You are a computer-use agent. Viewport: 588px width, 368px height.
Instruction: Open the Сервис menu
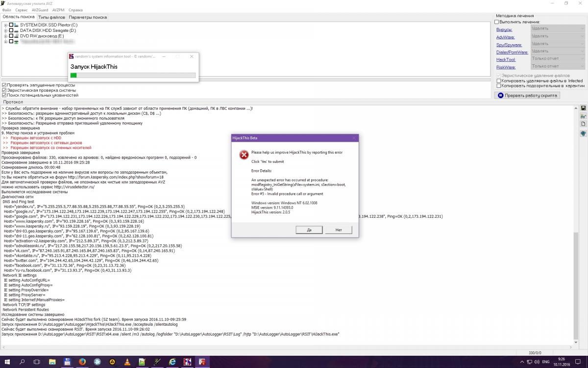pos(21,10)
